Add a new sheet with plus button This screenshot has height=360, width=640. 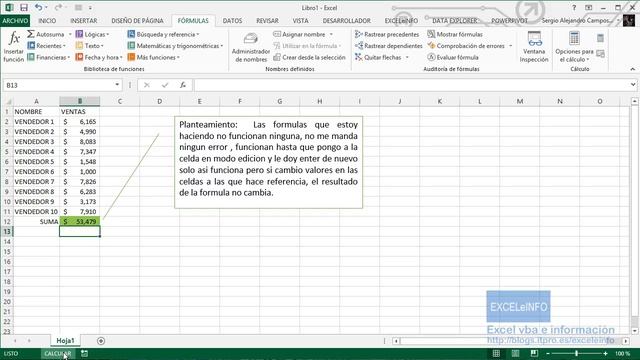click(x=101, y=340)
